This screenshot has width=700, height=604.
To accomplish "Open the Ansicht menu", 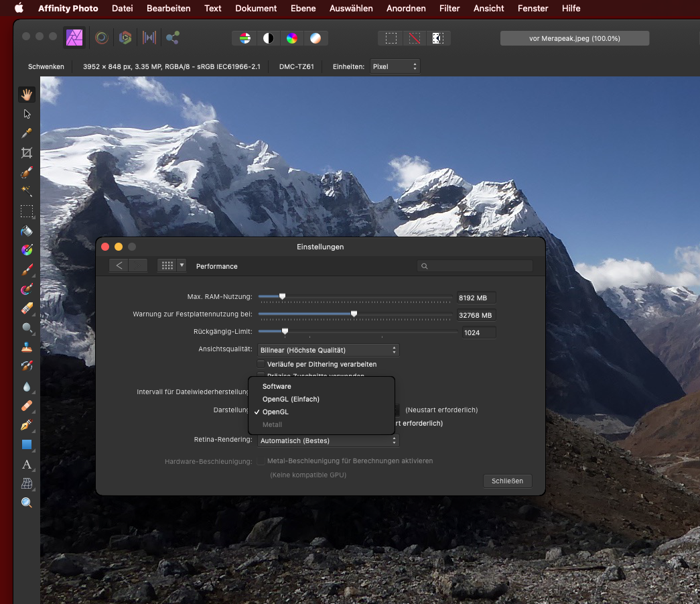I will [488, 8].
